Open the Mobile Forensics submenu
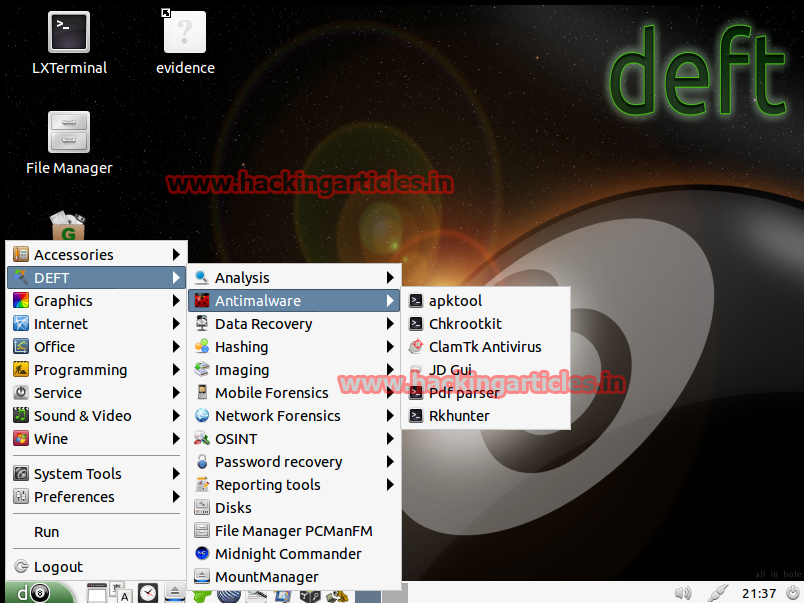 click(294, 393)
